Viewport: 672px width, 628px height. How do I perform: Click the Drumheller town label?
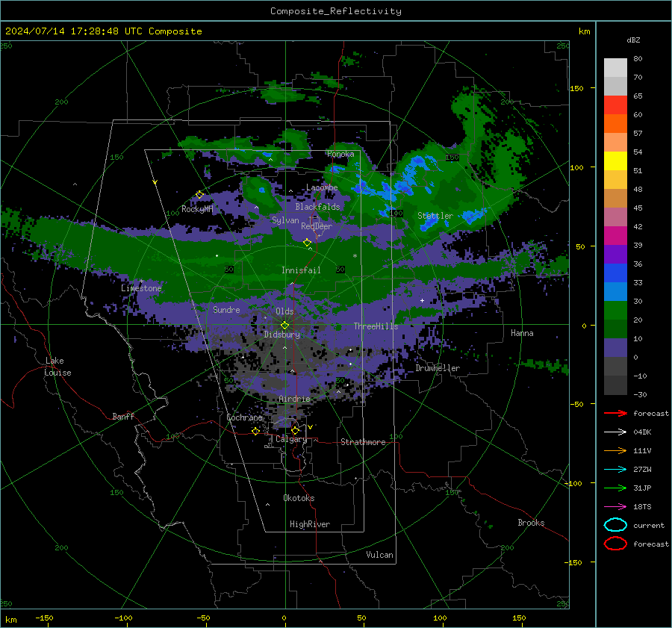438,368
